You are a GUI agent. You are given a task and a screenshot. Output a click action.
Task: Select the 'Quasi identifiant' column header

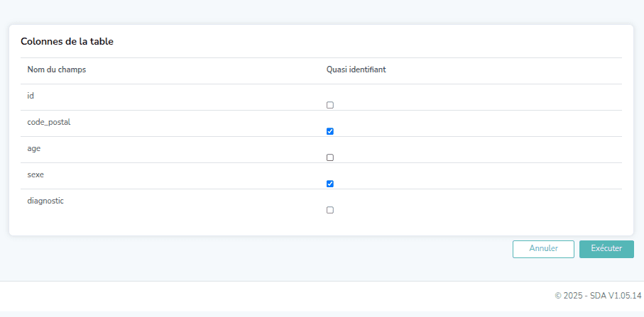pos(356,69)
